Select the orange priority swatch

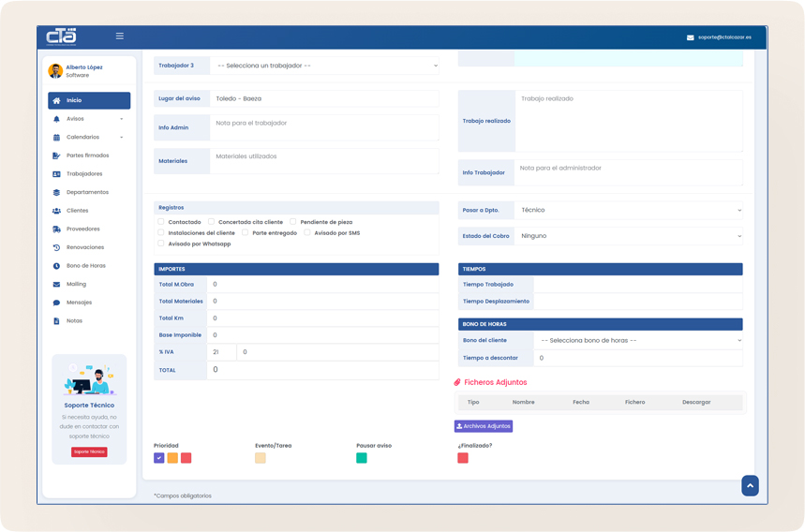pos(172,458)
